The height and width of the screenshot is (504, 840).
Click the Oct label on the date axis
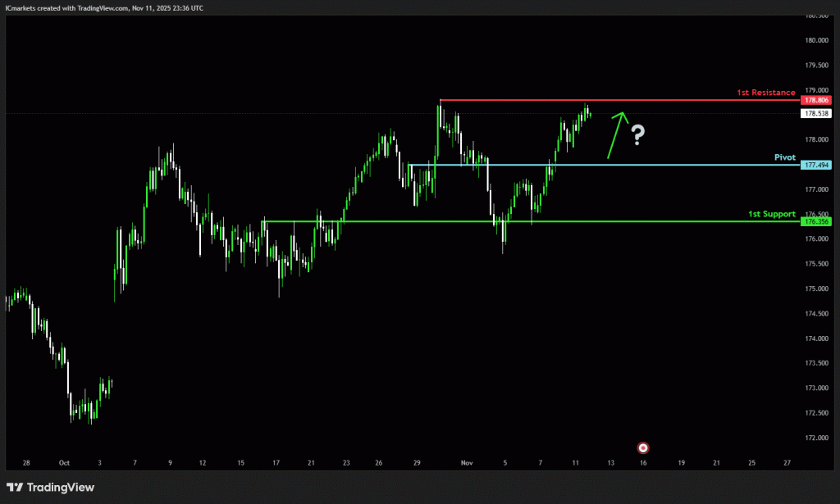coord(65,463)
